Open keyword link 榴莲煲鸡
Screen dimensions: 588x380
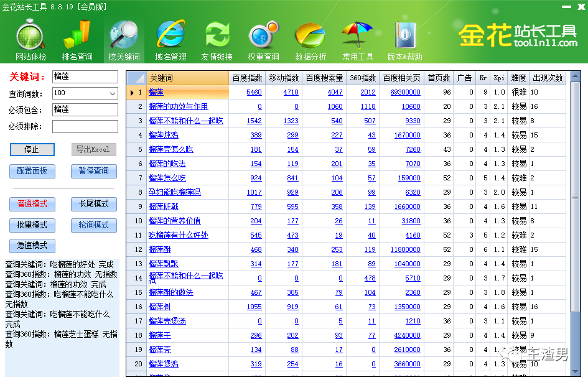163,364
